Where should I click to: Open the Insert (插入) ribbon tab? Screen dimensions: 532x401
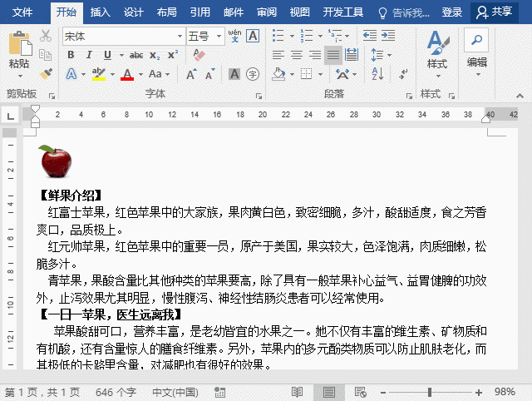(x=100, y=12)
